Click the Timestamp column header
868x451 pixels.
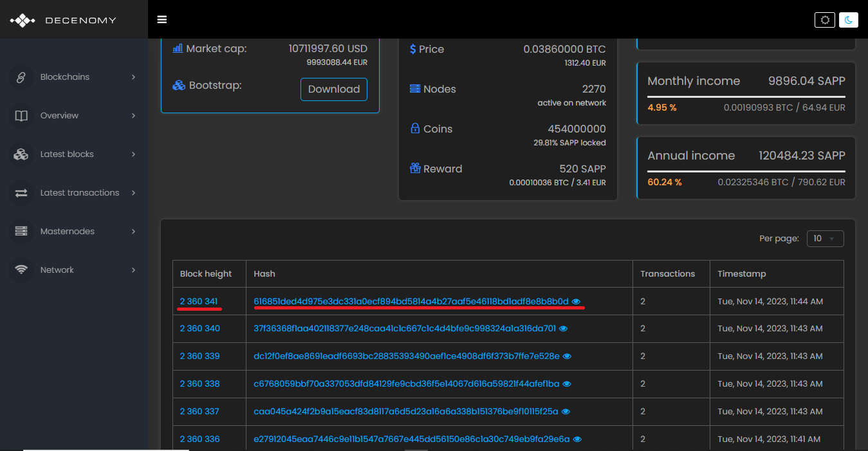click(x=742, y=274)
